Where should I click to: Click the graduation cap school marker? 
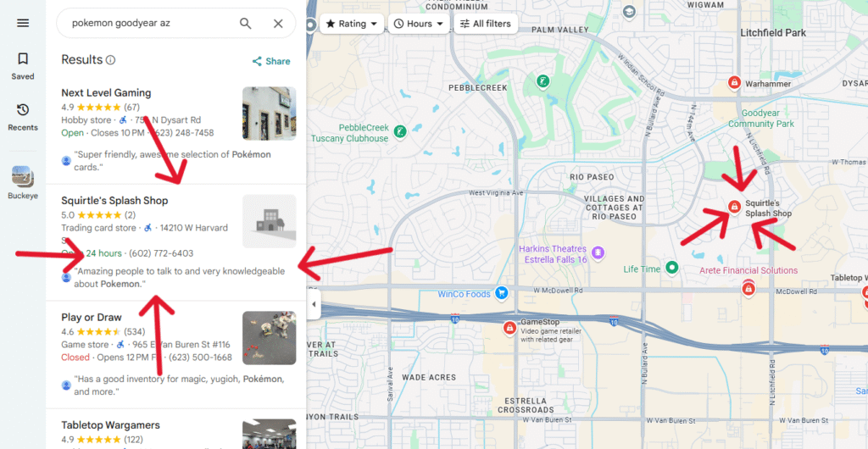tap(629, 12)
